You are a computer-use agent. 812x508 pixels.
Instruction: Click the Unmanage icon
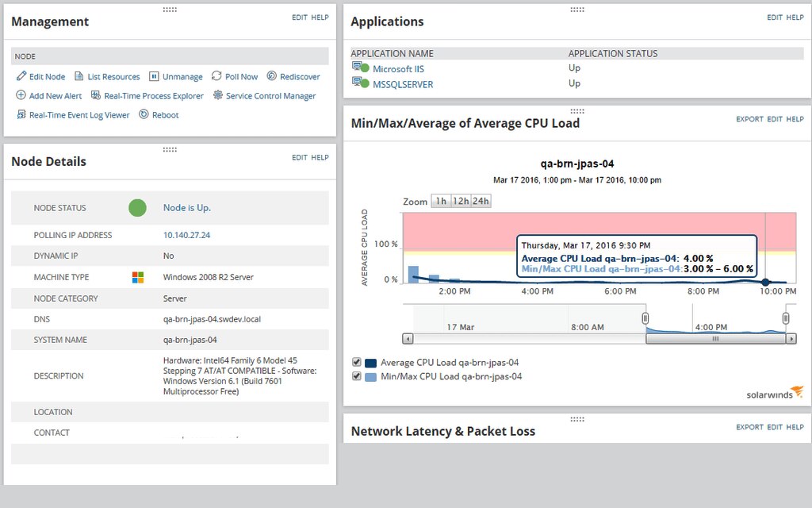click(x=154, y=77)
